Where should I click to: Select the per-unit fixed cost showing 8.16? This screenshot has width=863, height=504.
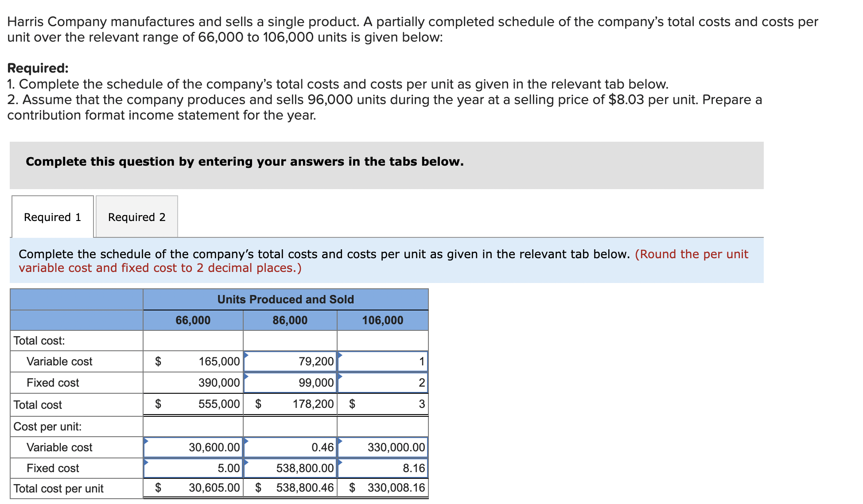point(382,468)
